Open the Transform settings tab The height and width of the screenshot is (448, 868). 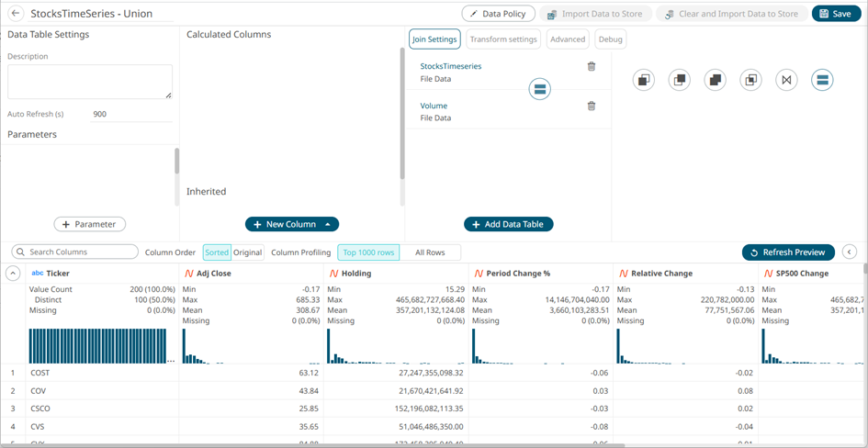point(503,39)
